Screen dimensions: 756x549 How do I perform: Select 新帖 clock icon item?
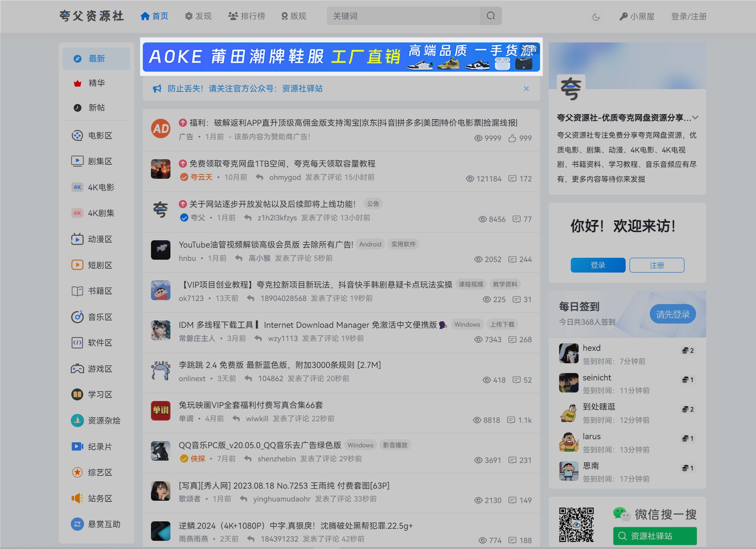tap(77, 108)
